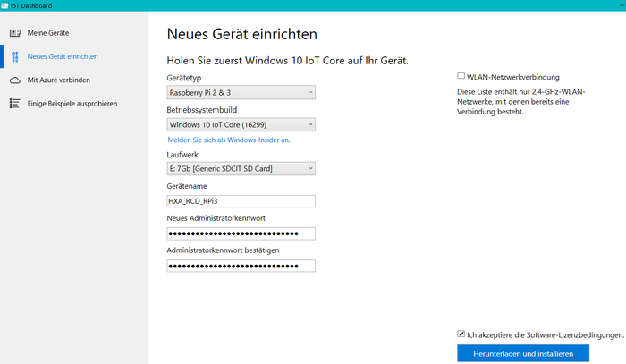Click the 2,4-GHz-WLAN note text

pos(521,102)
